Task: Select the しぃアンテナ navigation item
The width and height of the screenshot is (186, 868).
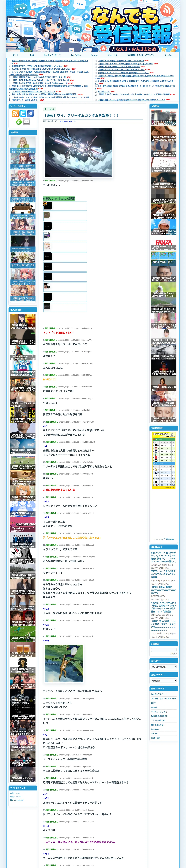Action: (x=52, y=55)
